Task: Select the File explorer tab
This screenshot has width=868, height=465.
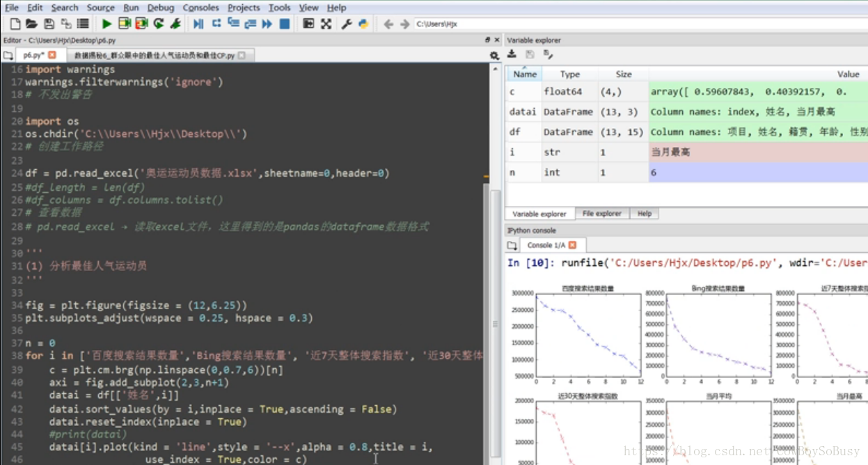Action: pyautogui.click(x=601, y=214)
